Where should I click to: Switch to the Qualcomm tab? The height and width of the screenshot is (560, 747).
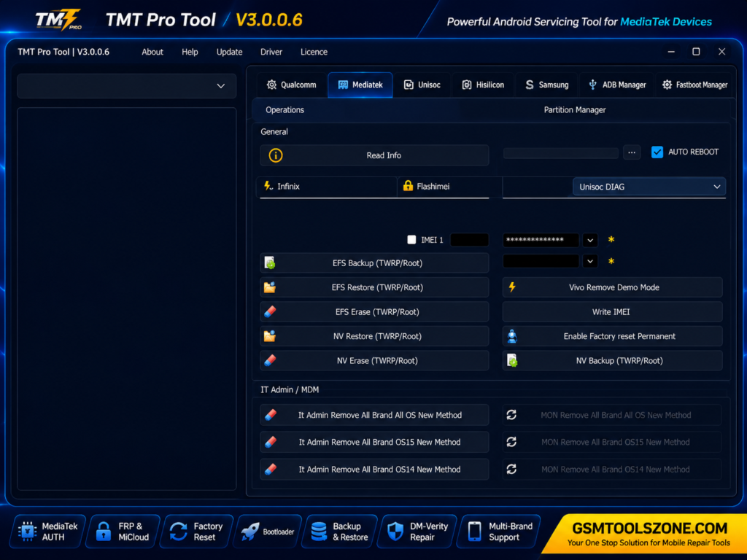click(x=292, y=85)
